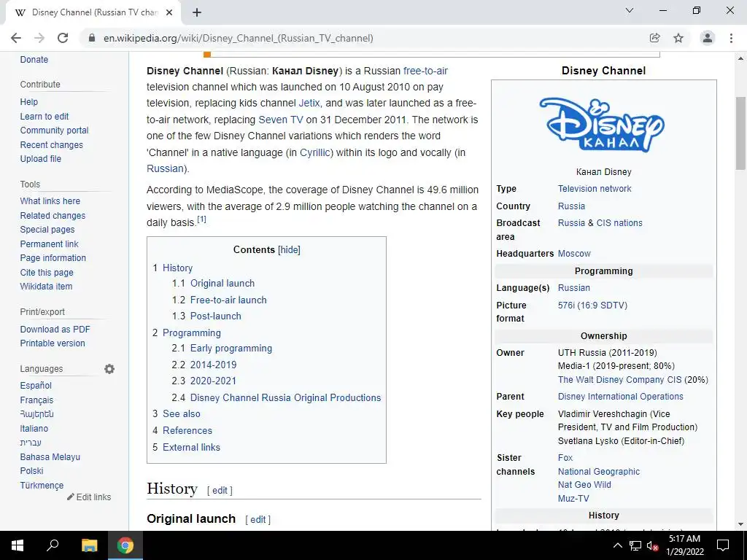This screenshot has height=560, width=747.
Task: Click What links here tool
Action: [50, 201]
